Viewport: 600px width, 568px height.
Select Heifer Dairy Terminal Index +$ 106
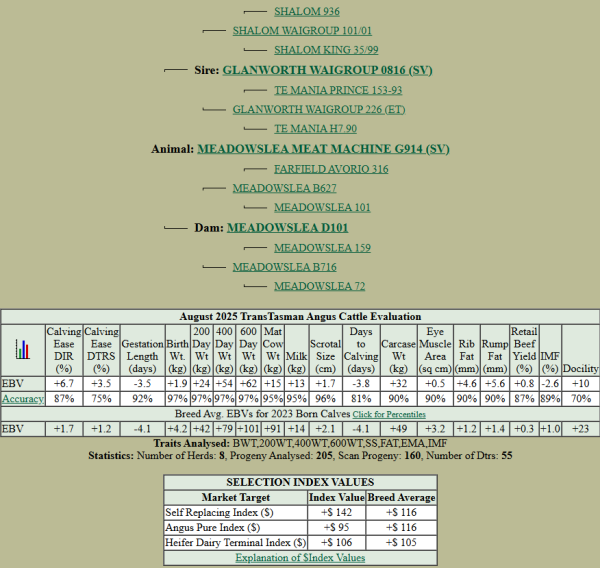[x=336, y=543]
